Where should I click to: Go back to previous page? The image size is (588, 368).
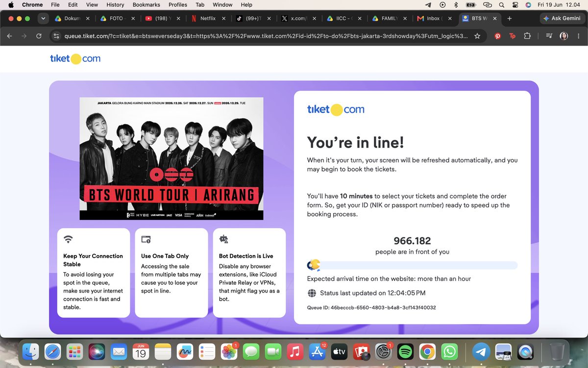[x=9, y=36]
